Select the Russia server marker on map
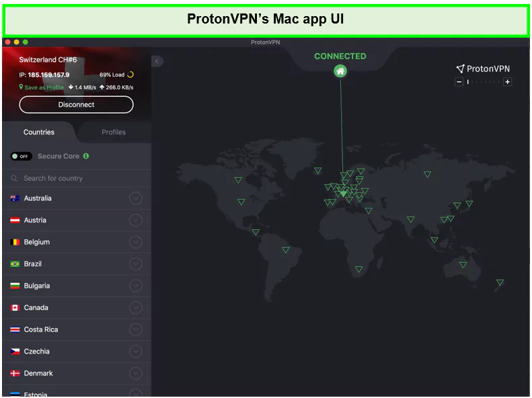Screen dimensions: 532x398 [x=428, y=174]
